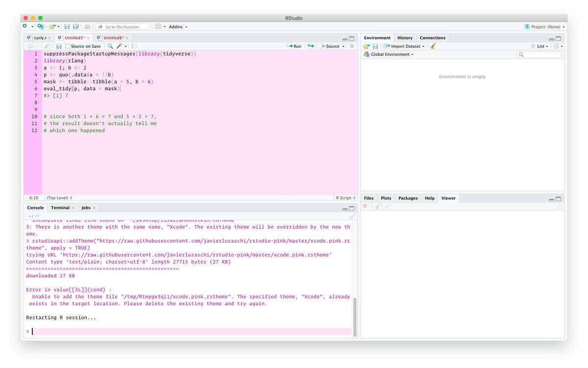Image resolution: width=588 pixels, height=368 pixels.
Task: Switch to the Files tab
Action: pyautogui.click(x=369, y=198)
